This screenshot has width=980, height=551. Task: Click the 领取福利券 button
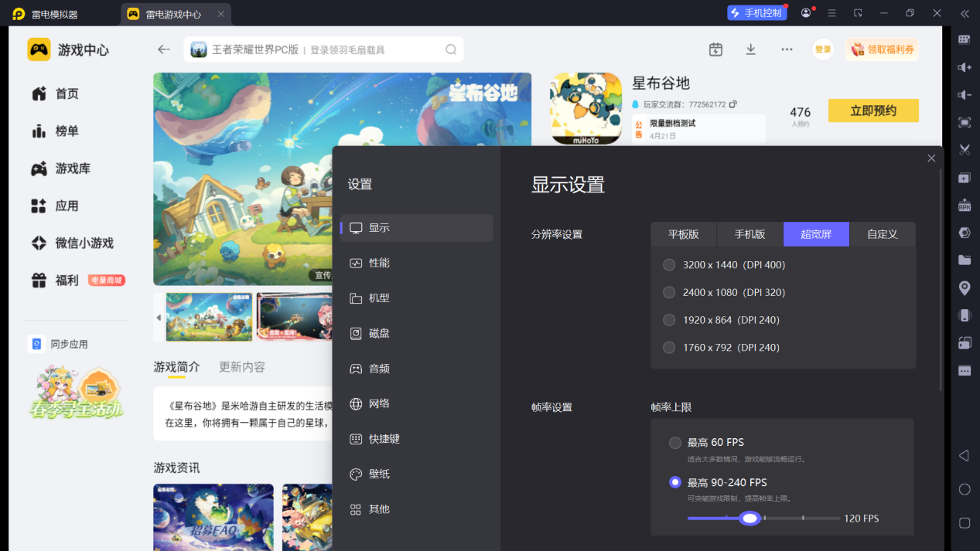[x=882, y=49]
